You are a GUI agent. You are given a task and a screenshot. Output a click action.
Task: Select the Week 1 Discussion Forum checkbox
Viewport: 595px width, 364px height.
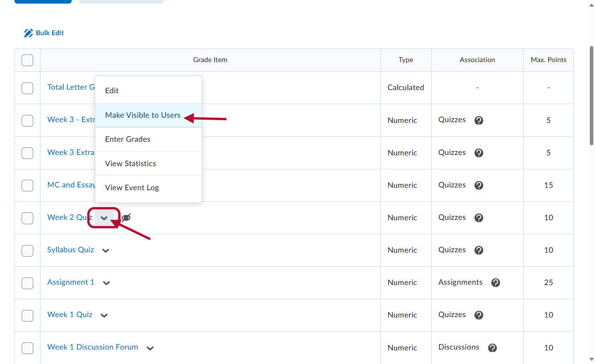pyautogui.click(x=27, y=348)
